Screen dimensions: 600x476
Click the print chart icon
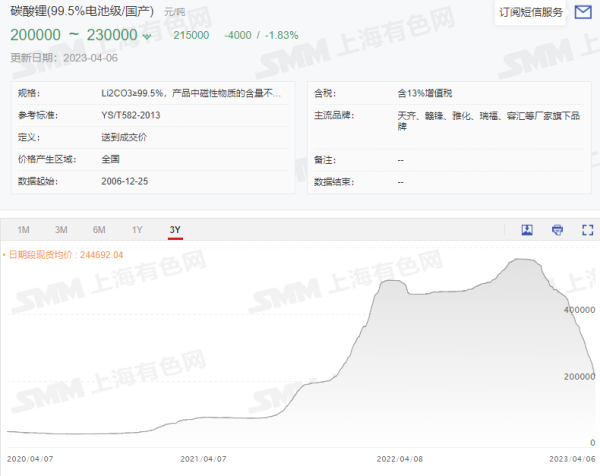(x=557, y=230)
